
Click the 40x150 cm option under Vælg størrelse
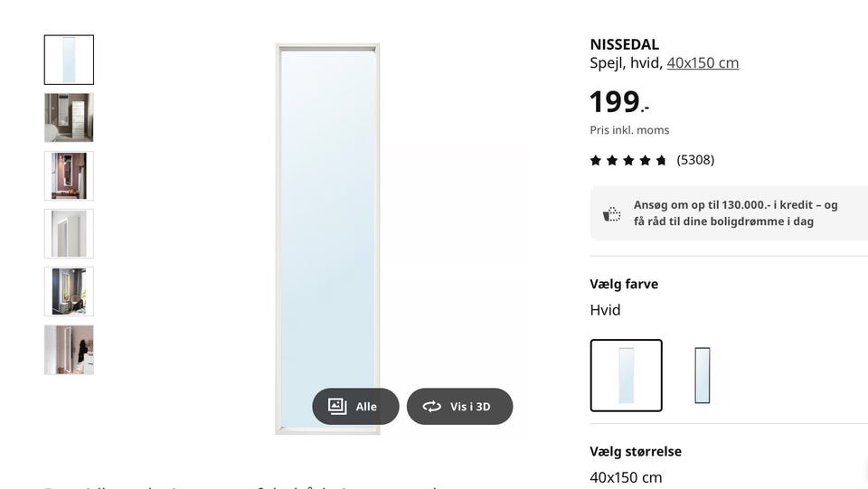626,477
